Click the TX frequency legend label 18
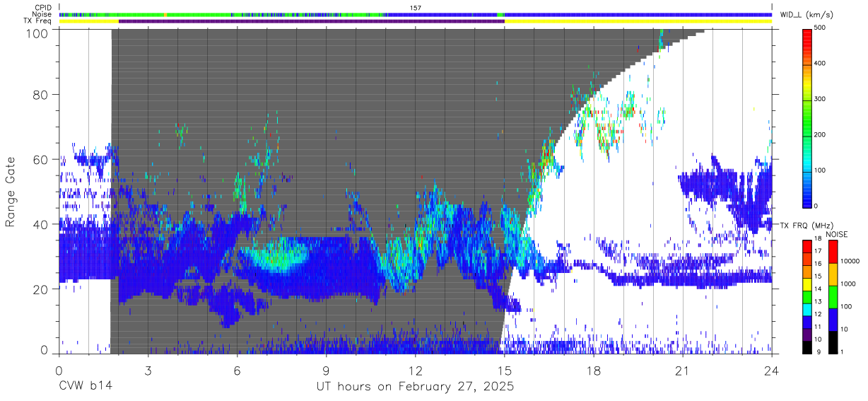The height and width of the screenshot is (401, 868). coord(818,240)
